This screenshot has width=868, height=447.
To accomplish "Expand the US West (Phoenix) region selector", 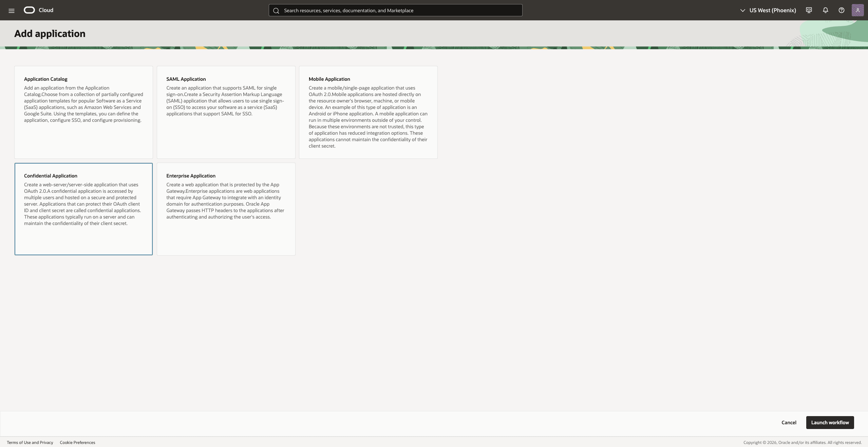I will pos(768,10).
